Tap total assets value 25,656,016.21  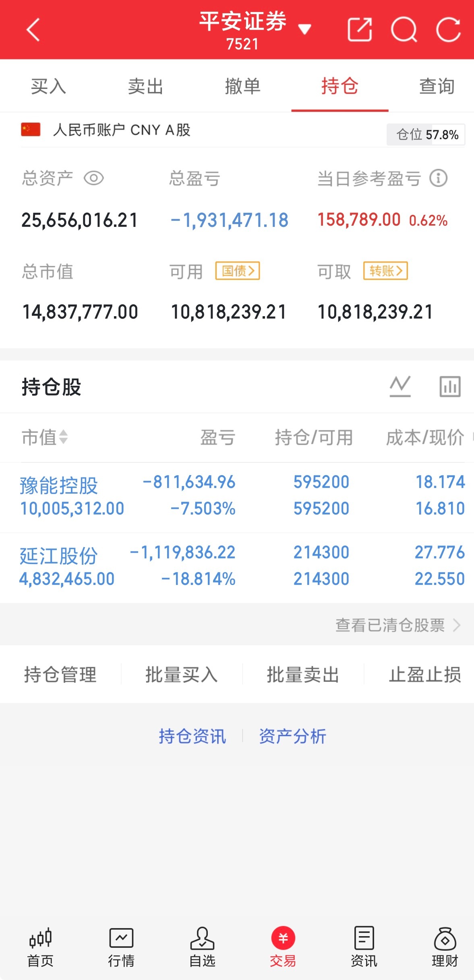click(x=79, y=220)
